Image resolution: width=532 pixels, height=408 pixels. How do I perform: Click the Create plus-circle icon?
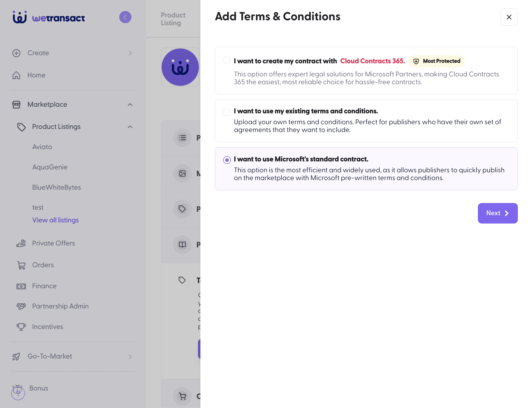(x=16, y=53)
